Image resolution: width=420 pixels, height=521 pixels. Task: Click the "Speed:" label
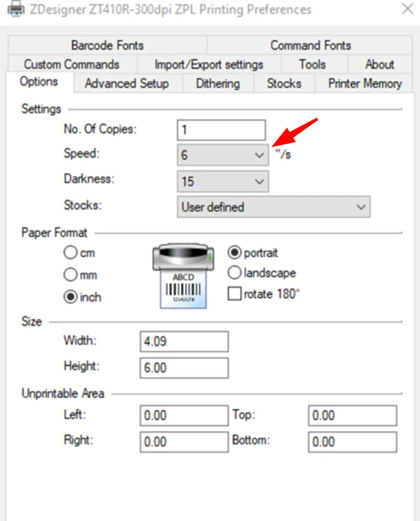[82, 154]
